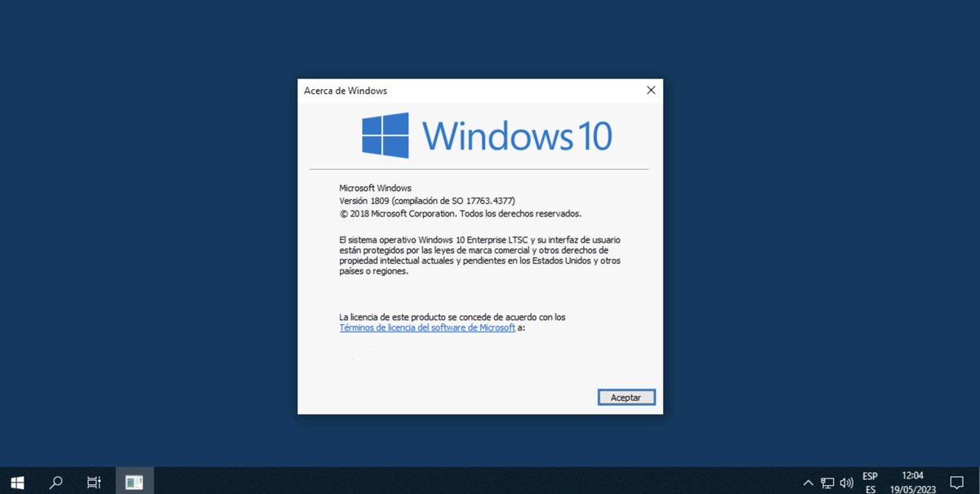The image size is (980, 494).
Task: Click the Microsoft Windows heading text
Action: pos(376,187)
